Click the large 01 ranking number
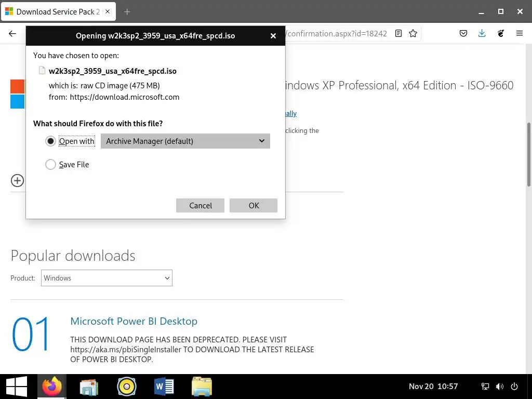This screenshot has width=532, height=399. [x=31, y=334]
